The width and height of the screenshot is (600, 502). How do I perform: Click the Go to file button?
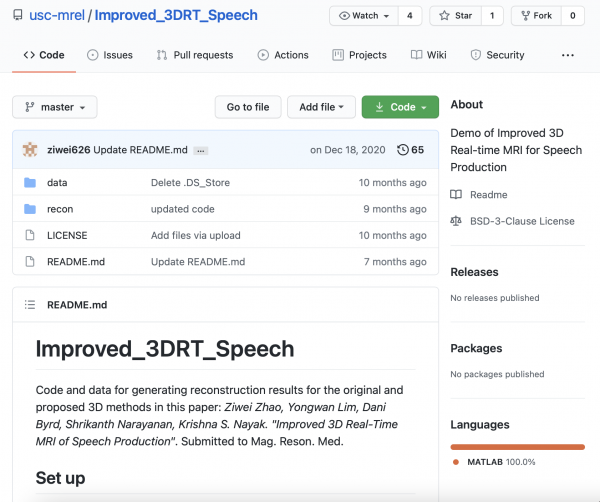(x=247, y=107)
